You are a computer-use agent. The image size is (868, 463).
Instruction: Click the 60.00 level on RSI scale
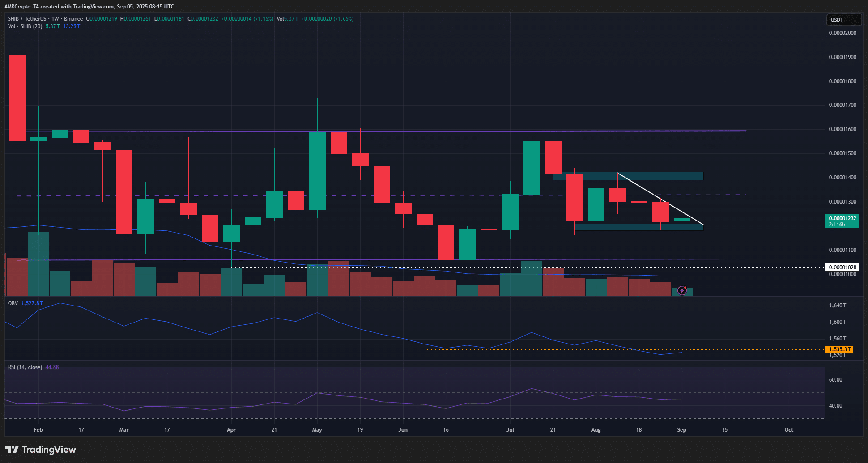pos(835,380)
